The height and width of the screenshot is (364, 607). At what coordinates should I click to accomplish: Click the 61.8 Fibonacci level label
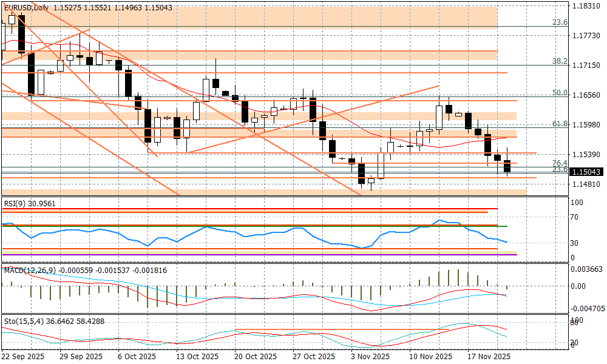click(x=559, y=124)
